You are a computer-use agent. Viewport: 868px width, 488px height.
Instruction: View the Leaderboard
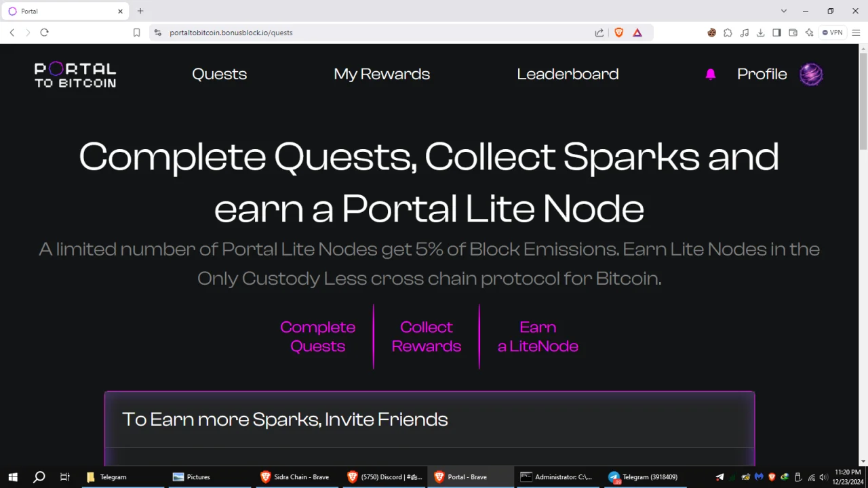pos(568,75)
